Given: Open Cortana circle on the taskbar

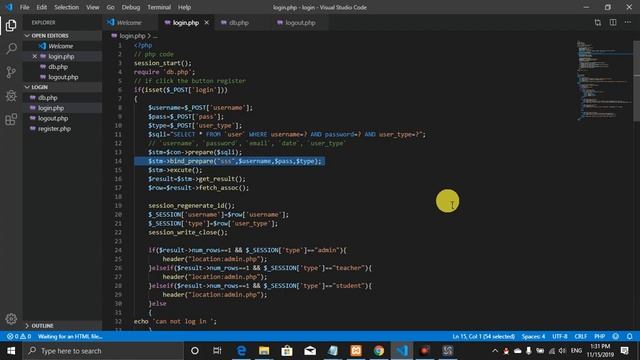Looking at the screenshot, I should 195,351.
